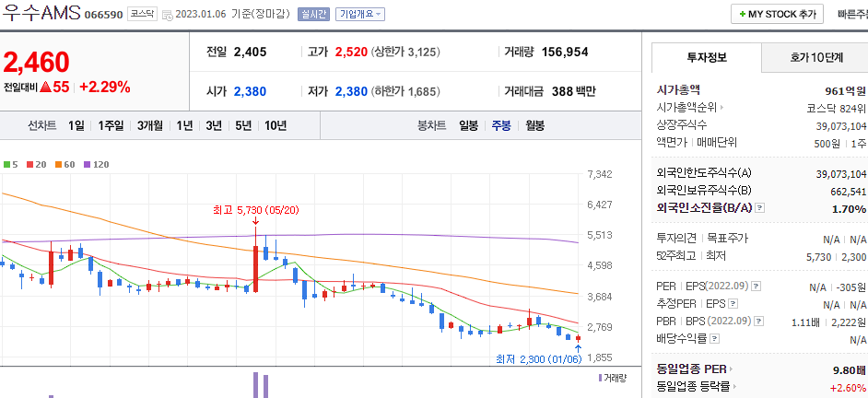Click the 최저 2,300 (01/06) chart marker
Image resolution: width=868 pixels, height=398 pixels.
[x=539, y=360]
